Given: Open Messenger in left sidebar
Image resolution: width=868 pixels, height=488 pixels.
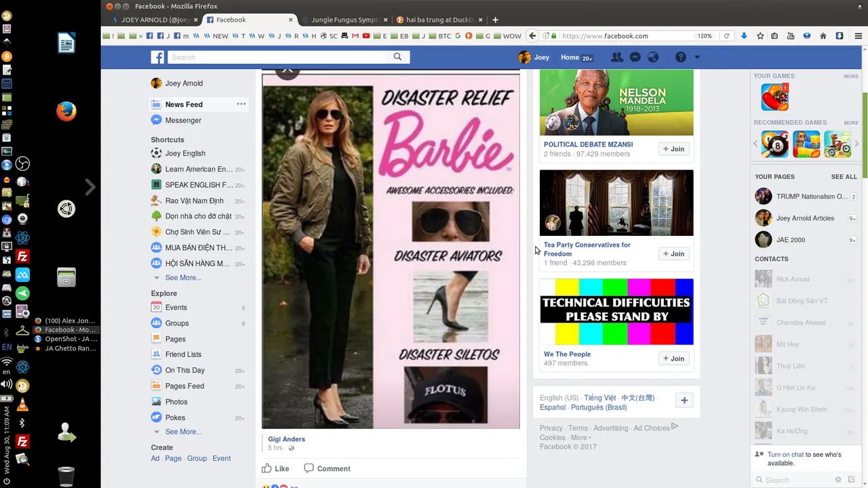Looking at the screenshot, I should click(183, 120).
